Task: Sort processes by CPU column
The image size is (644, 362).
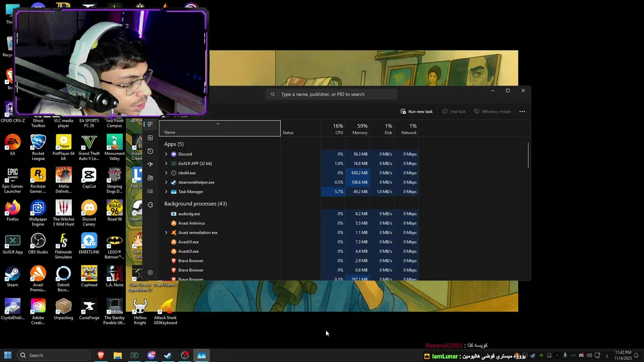Action: point(333,129)
